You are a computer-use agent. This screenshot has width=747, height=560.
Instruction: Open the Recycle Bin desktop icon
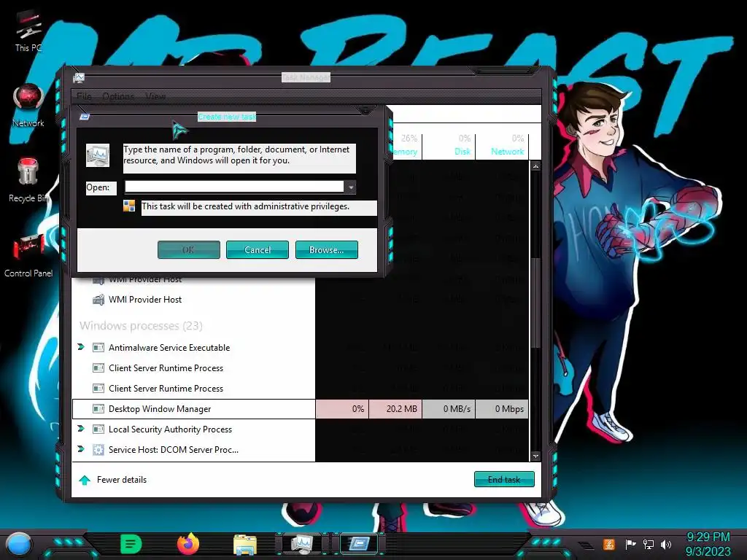click(x=28, y=180)
